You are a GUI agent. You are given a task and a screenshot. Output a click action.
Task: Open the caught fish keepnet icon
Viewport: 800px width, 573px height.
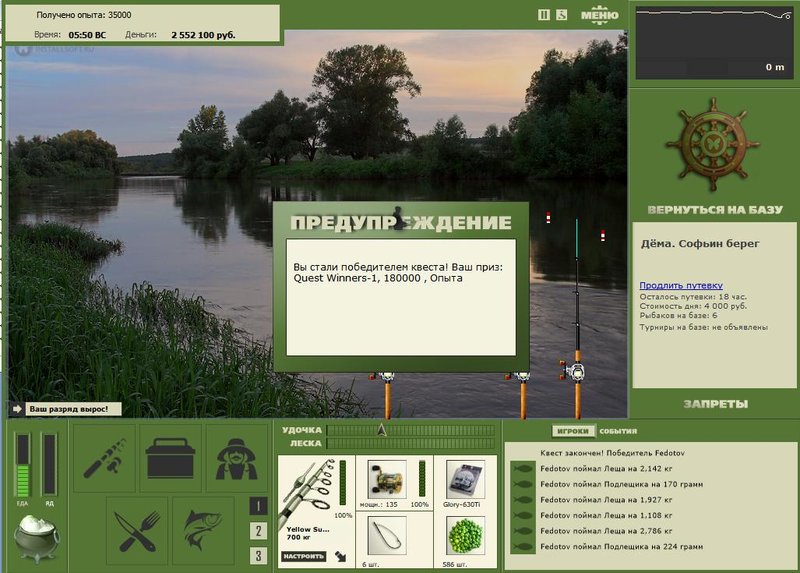point(203,531)
